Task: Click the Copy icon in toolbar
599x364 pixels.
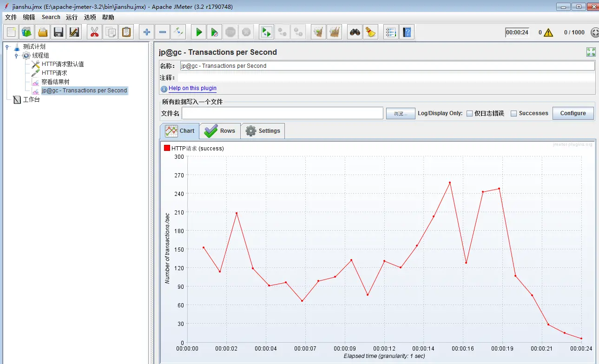Action: pos(111,32)
